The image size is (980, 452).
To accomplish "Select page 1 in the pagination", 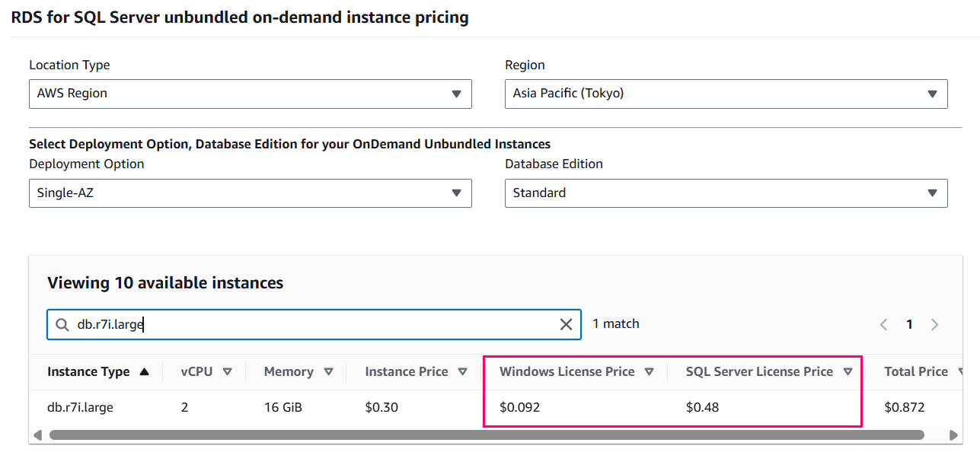I will coord(909,323).
